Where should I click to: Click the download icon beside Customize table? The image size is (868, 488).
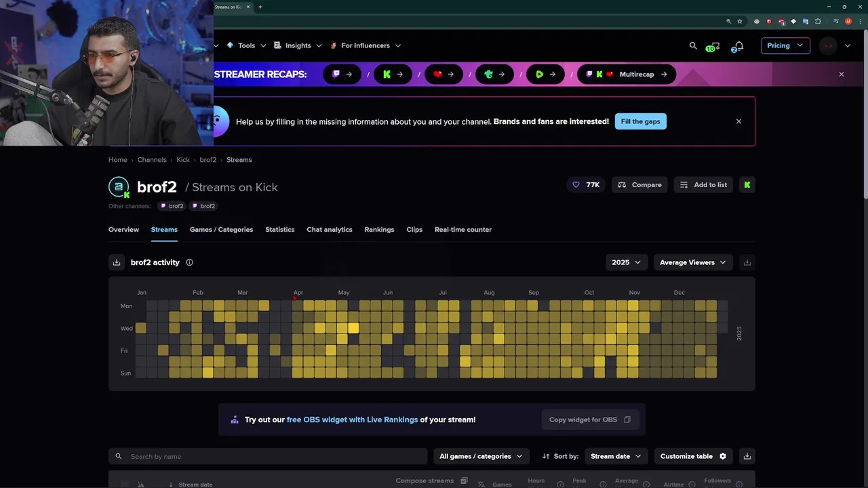click(747, 456)
